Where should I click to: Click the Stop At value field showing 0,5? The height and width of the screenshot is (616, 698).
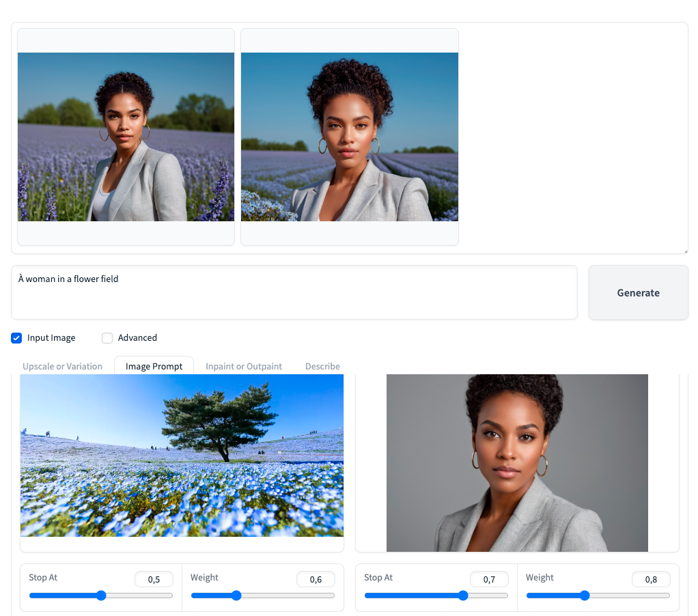click(x=154, y=579)
